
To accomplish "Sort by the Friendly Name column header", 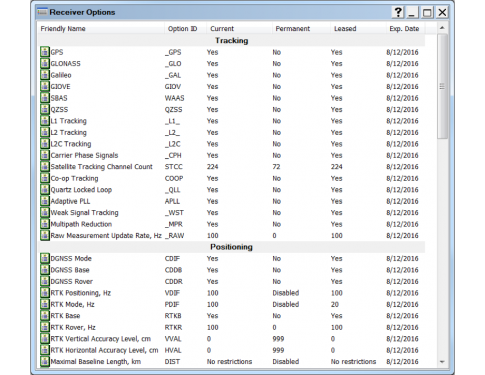I will pyautogui.click(x=101, y=29).
